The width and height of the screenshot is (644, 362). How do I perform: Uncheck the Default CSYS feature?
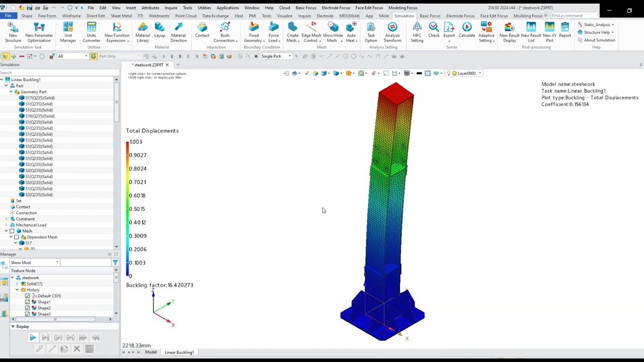click(x=27, y=296)
